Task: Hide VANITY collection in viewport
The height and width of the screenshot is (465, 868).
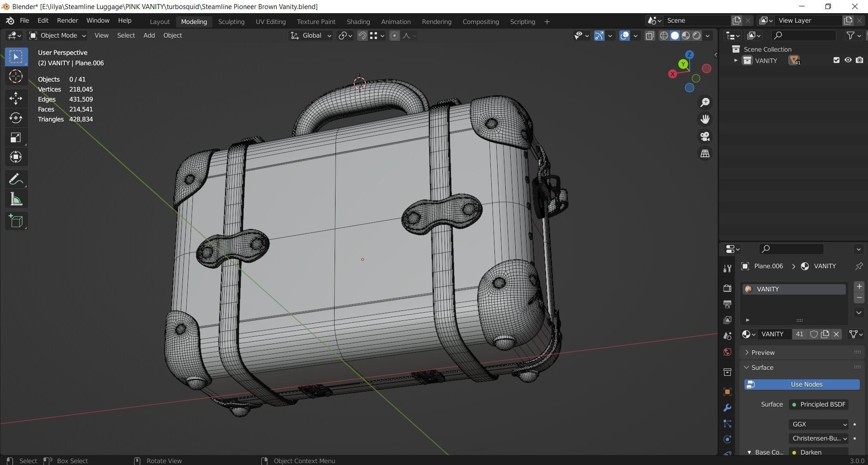Action: (848, 60)
